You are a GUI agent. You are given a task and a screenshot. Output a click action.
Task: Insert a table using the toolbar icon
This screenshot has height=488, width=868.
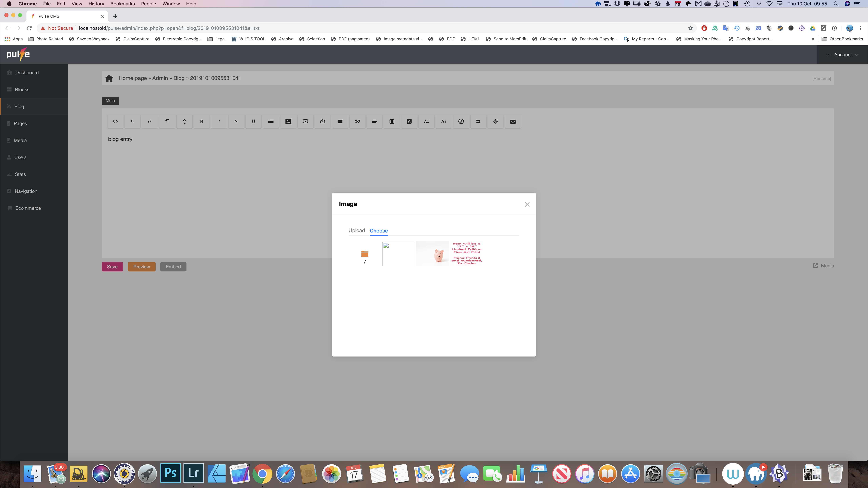click(340, 121)
